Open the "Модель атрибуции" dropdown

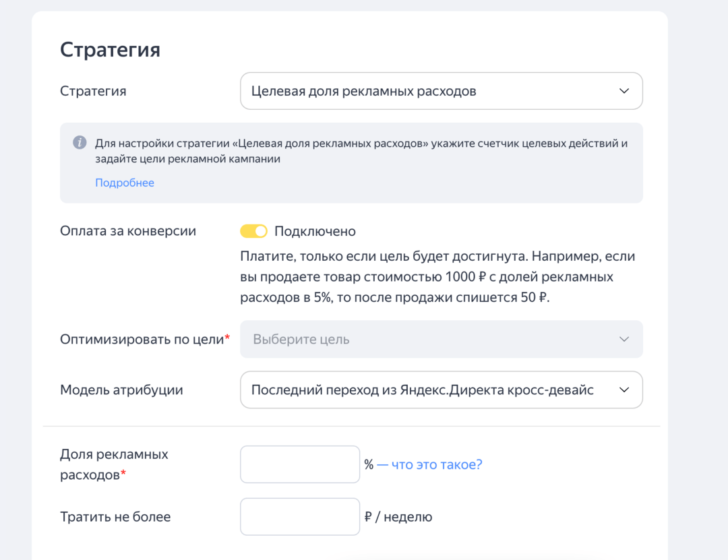[442, 390]
